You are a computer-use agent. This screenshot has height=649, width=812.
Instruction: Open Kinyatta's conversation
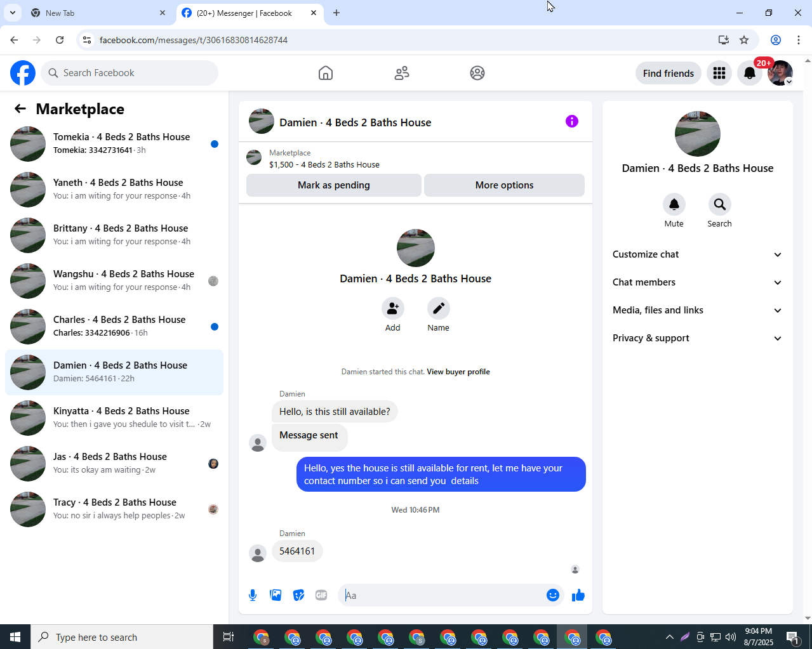point(114,418)
